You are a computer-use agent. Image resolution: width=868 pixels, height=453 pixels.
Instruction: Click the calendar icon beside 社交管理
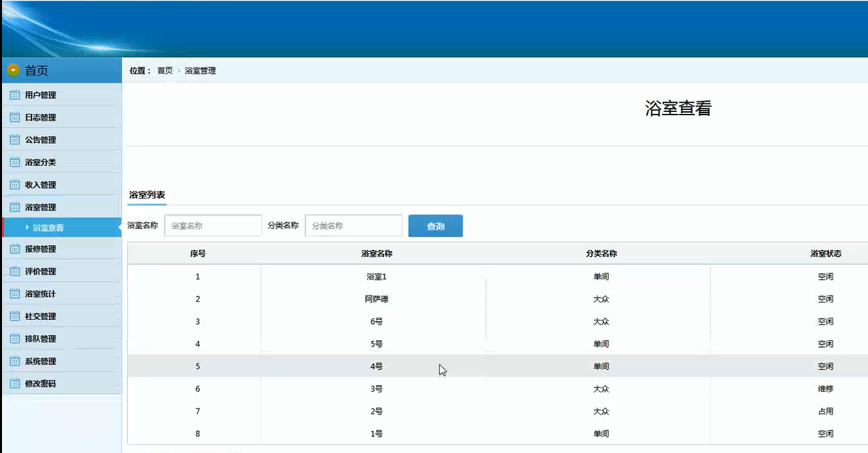pyautogui.click(x=15, y=316)
